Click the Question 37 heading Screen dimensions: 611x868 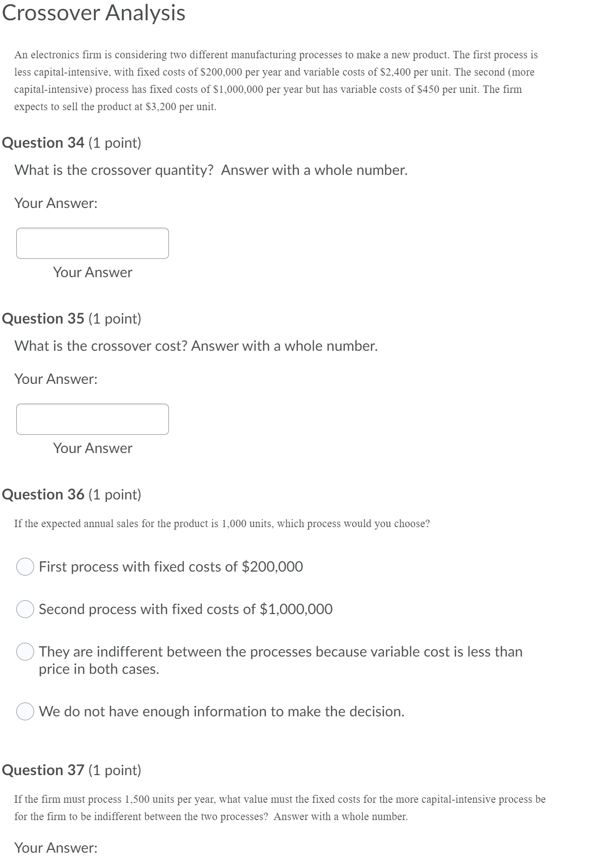[x=72, y=770]
